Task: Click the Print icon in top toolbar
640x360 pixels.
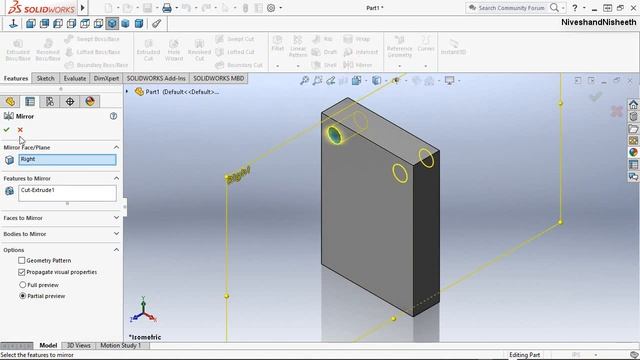Action: pos(167,8)
